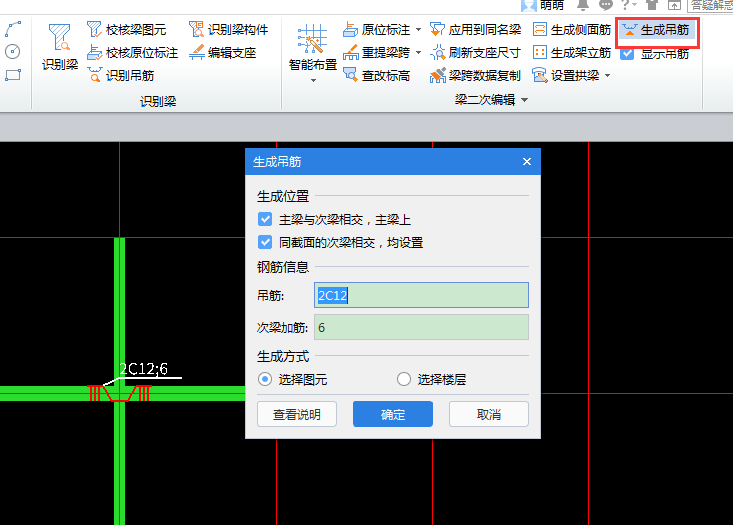733x525 pixels.
Task: Click the hanging bar symbol at beam intersection
Action: coord(120,393)
